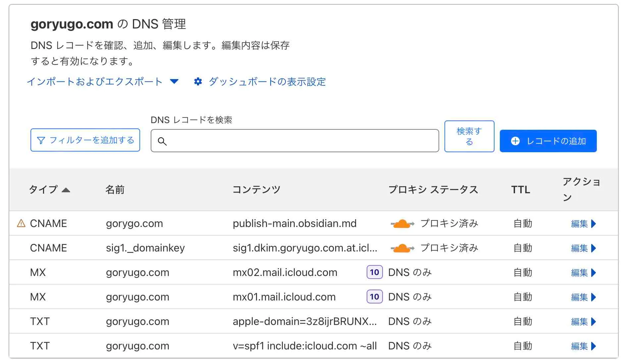Click the 名前 column header
Viewport: 626px width, 364px height.
[115, 190]
